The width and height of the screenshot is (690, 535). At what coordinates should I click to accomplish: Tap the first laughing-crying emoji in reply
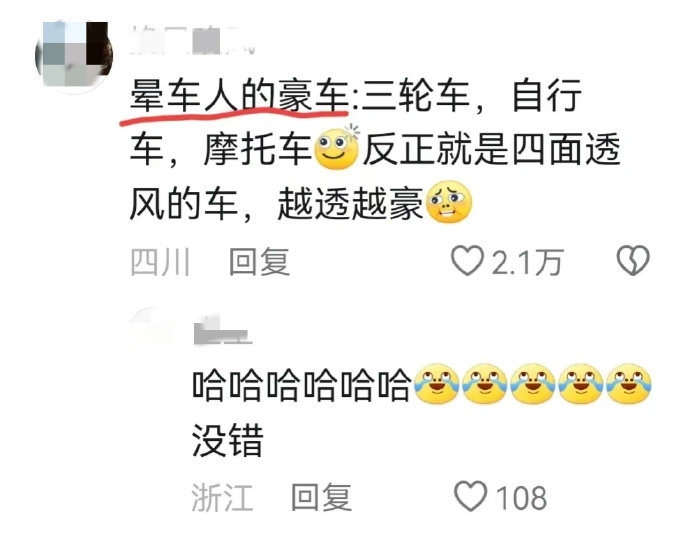click(437, 384)
